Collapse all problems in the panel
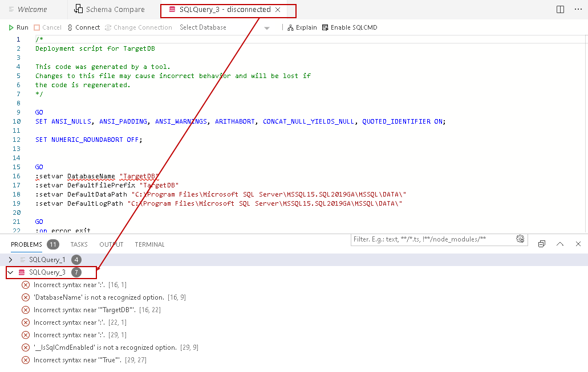The height and width of the screenshot is (372, 588). 541,244
